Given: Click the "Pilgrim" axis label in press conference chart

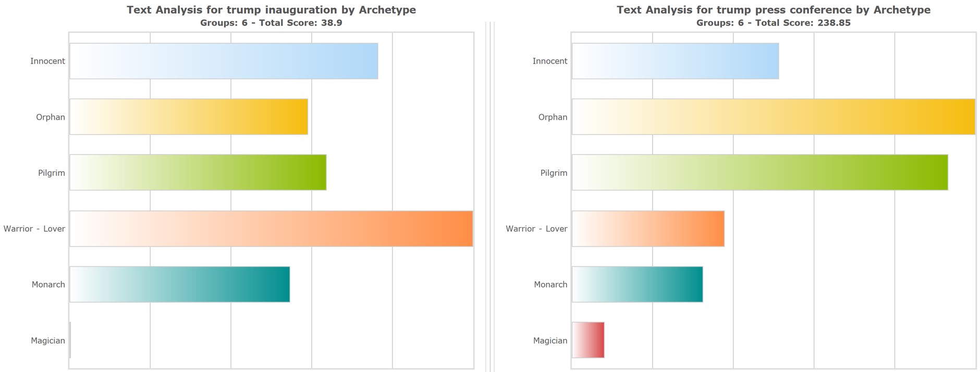Looking at the screenshot, I should pyautogui.click(x=554, y=173).
